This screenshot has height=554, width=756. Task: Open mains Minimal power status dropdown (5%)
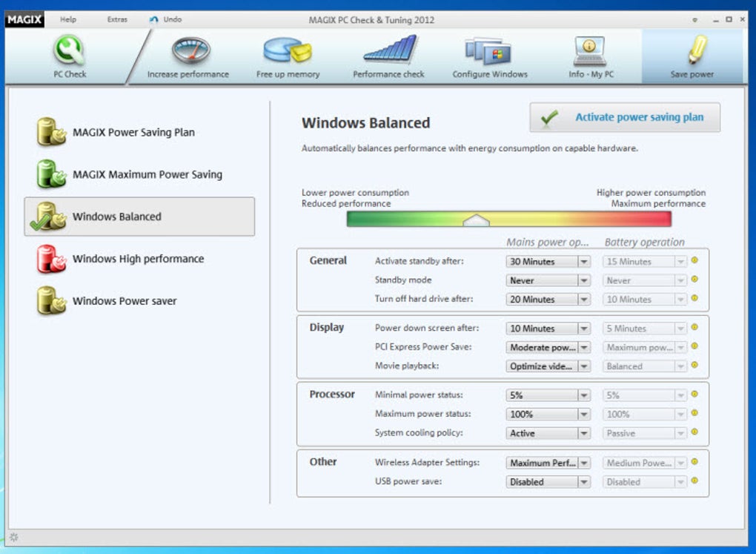(x=548, y=395)
